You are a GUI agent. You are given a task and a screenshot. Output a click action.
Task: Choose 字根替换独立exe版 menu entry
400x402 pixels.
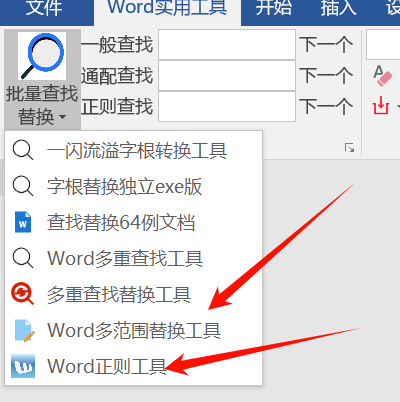tap(134, 186)
